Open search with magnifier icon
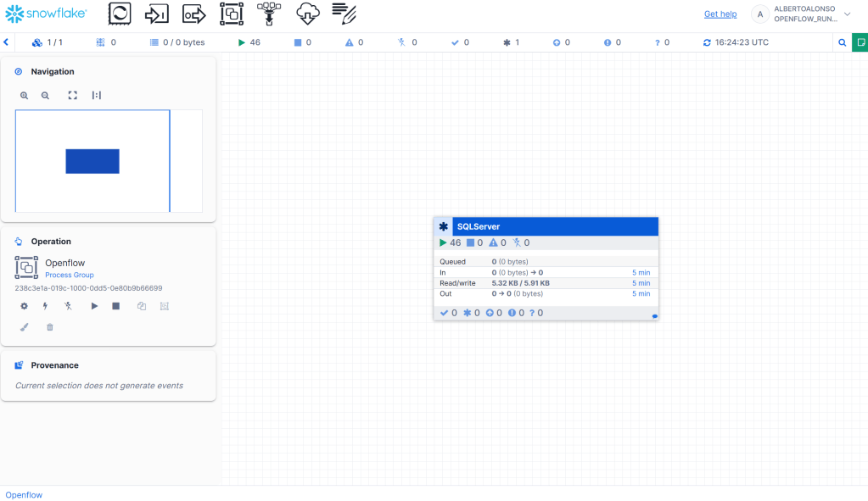868x501 pixels. pos(842,42)
